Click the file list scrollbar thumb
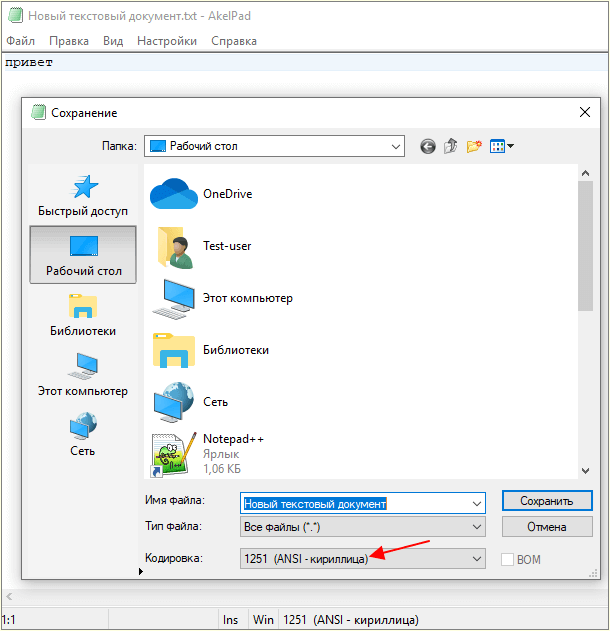610x631 pixels. (585, 246)
